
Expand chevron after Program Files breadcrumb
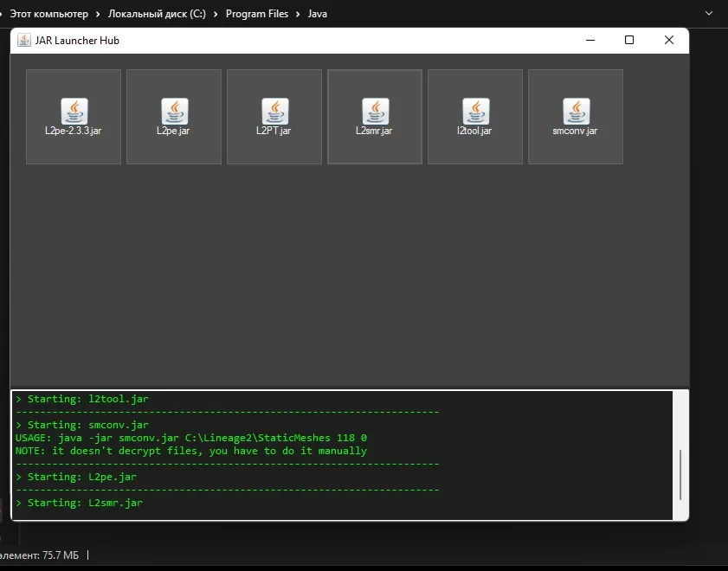[x=298, y=15]
